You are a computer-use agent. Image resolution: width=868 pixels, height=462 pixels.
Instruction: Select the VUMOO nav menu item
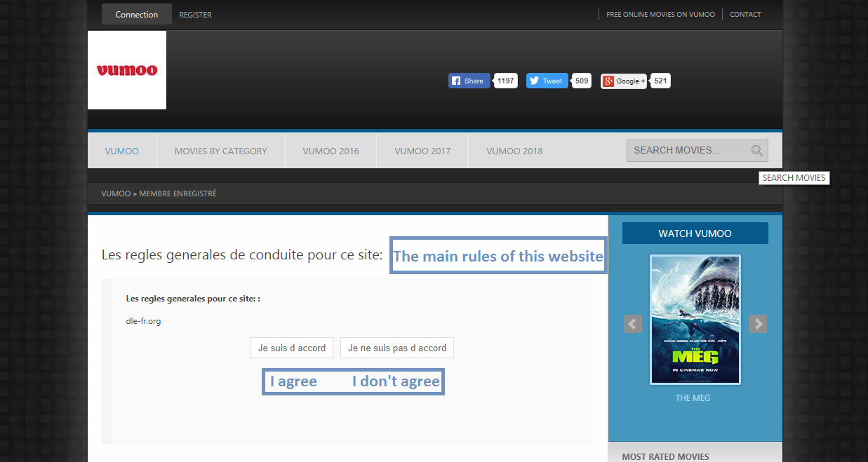[x=122, y=151]
